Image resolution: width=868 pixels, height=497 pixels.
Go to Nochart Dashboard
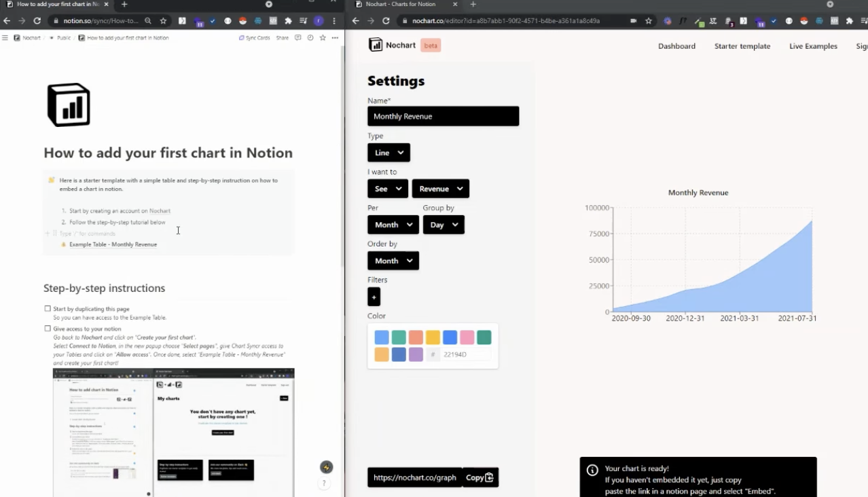pos(676,46)
